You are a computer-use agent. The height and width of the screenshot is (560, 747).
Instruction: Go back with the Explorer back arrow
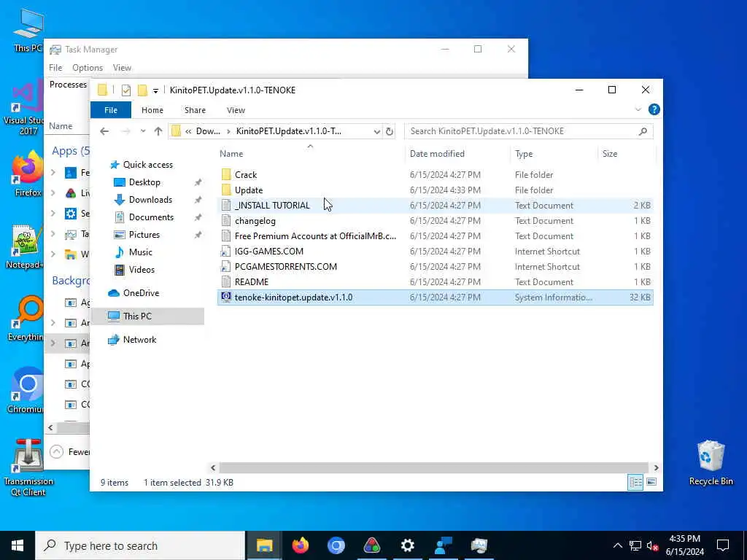pyautogui.click(x=104, y=131)
